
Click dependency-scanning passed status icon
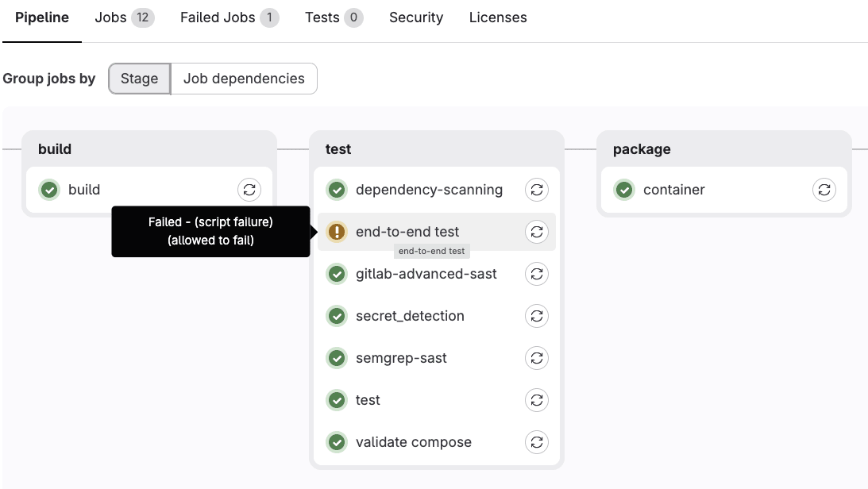pyautogui.click(x=337, y=190)
